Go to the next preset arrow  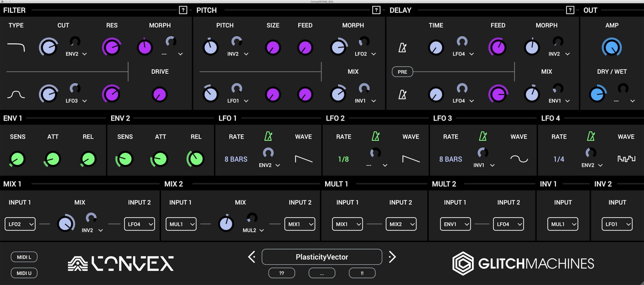(392, 257)
